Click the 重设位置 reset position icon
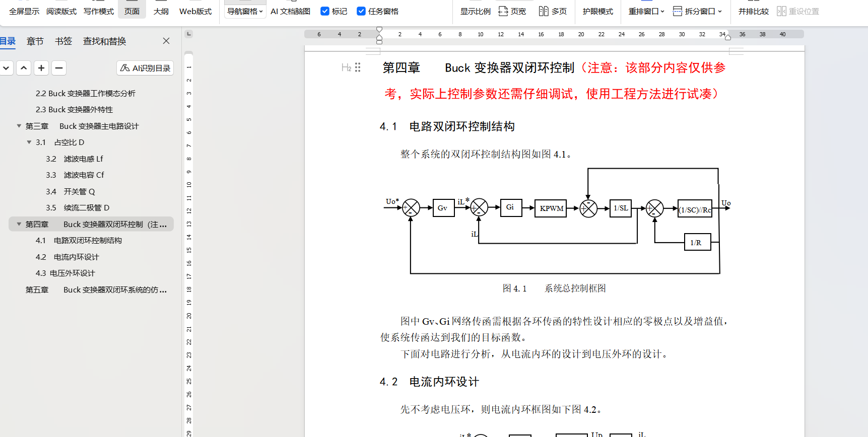This screenshot has width=868, height=437. pyautogui.click(x=781, y=11)
